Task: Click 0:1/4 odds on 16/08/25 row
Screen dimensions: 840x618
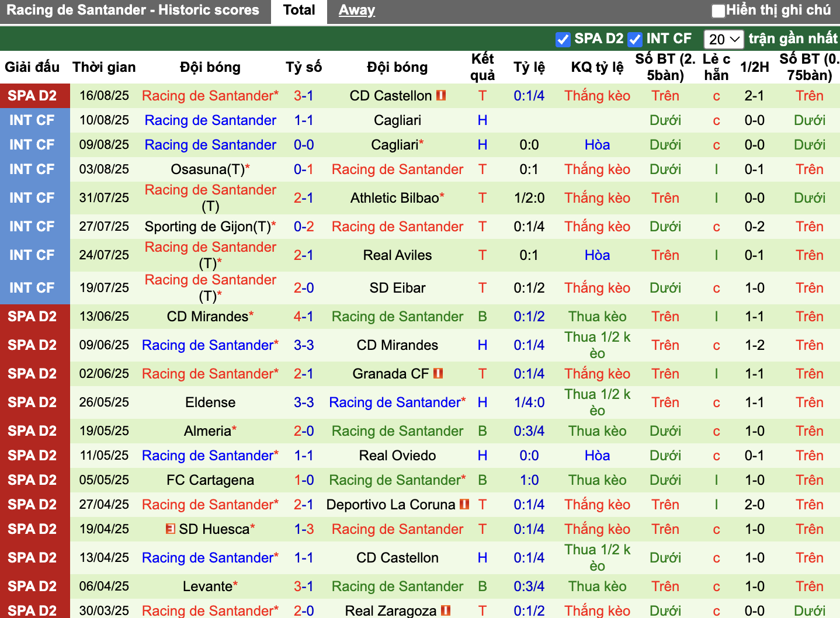Action: tap(529, 96)
